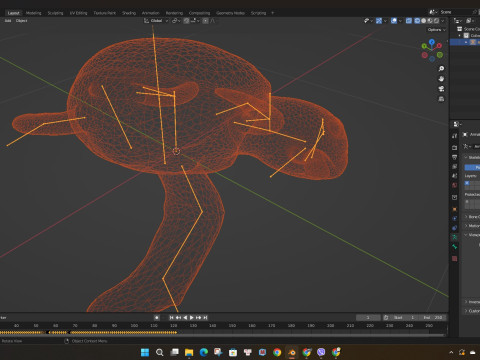Screen dimensions: 480x360
Task: Click the current frame number field
Action: (368, 317)
